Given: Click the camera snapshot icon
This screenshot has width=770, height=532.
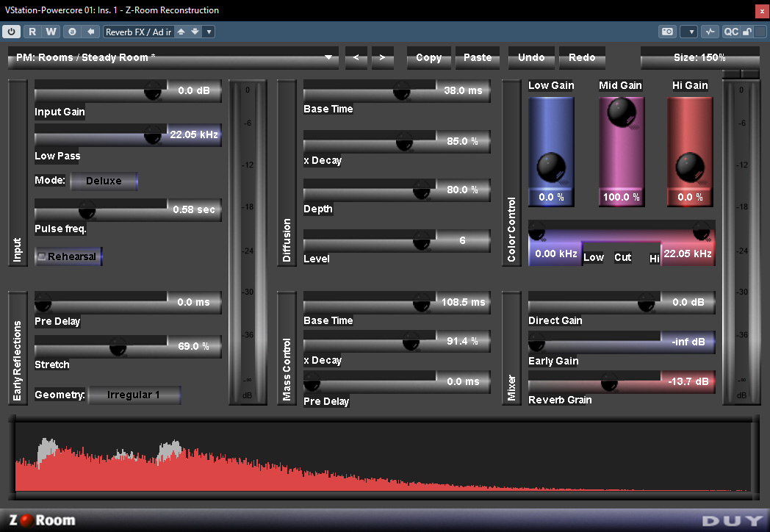Looking at the screenshot, I should [x=667, y=32].
